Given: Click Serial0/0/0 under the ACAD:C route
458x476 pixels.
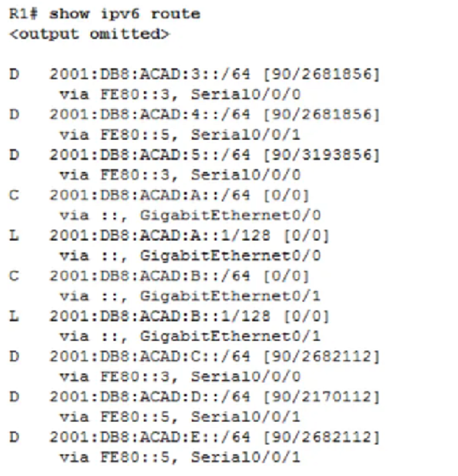Looking at the screenshot, I should pos(246,377).
